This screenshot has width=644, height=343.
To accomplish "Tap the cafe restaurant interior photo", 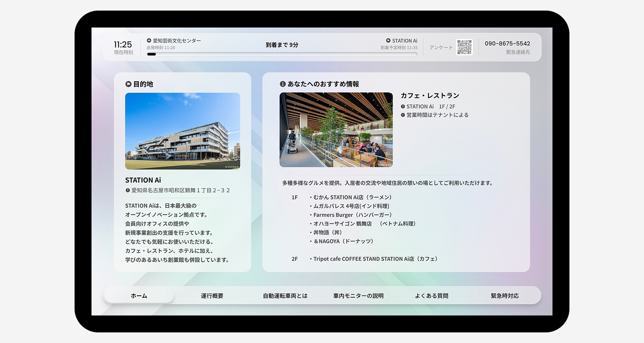I will (336, 130).
